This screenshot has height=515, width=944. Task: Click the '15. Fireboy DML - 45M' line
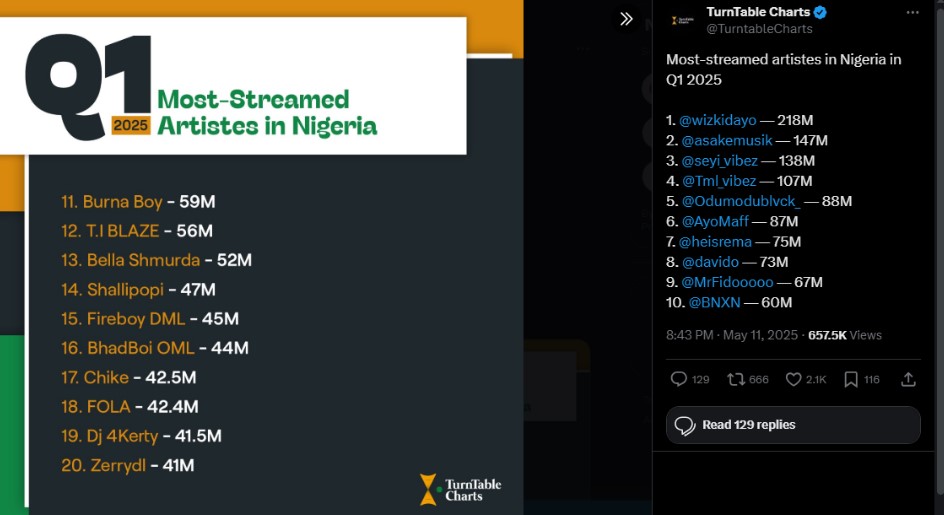coord(150,319)
